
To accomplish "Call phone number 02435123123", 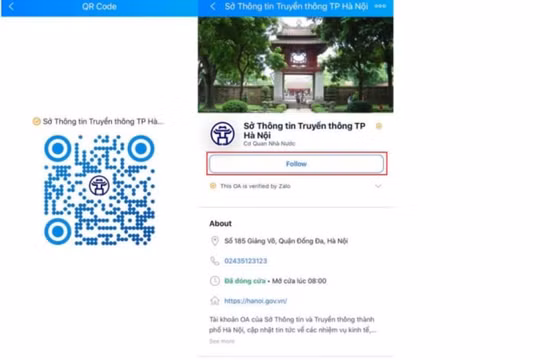I will tap(246, 261).
